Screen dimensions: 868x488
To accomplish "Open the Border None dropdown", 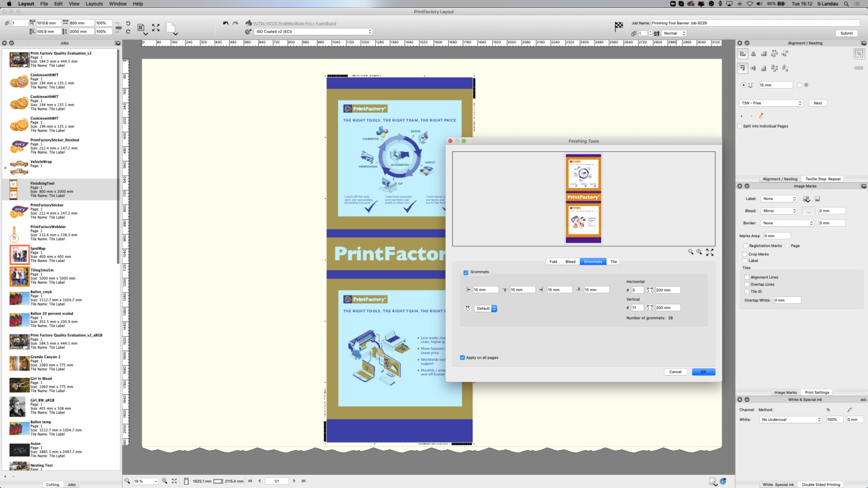I will coord(787,223).
